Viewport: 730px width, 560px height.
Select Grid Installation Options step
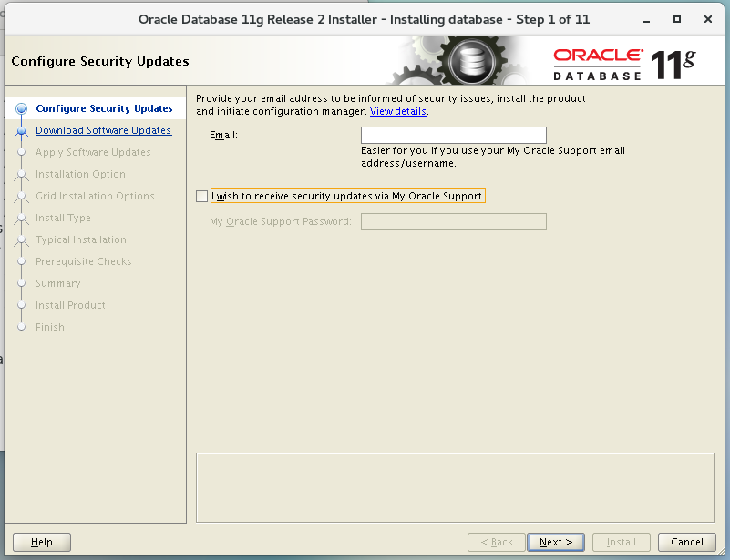coord(95,197)
